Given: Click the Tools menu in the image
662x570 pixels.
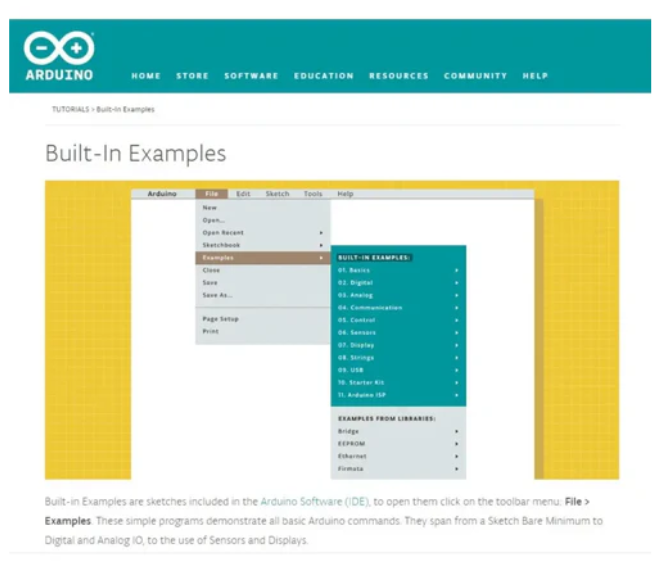Looking at the screenshot, I should click(313, 193).
